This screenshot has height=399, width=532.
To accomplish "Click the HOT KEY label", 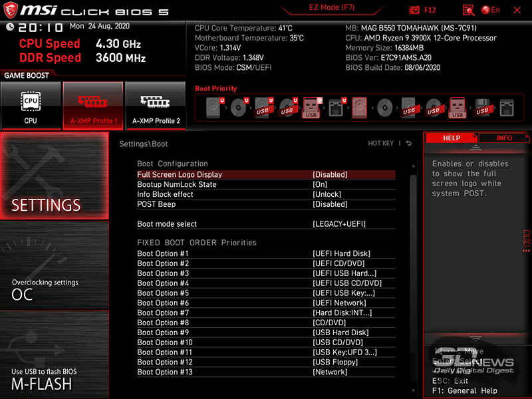I will coord(380,143).
